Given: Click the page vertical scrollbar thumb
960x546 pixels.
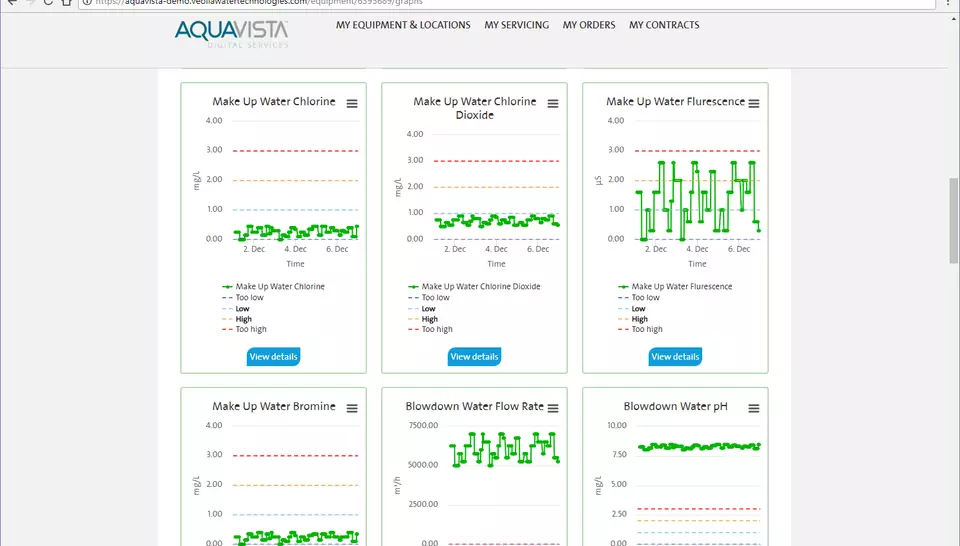Looking at the screenshot, I should pyautogui.click(x=953, y=220).
